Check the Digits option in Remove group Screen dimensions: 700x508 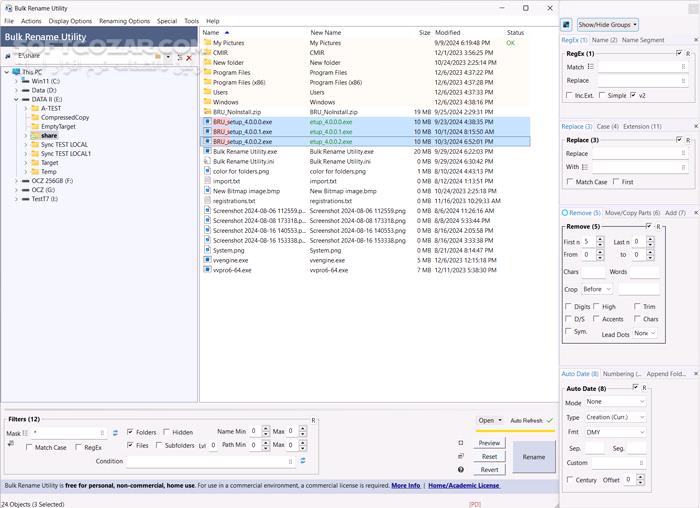click(568, 306)
